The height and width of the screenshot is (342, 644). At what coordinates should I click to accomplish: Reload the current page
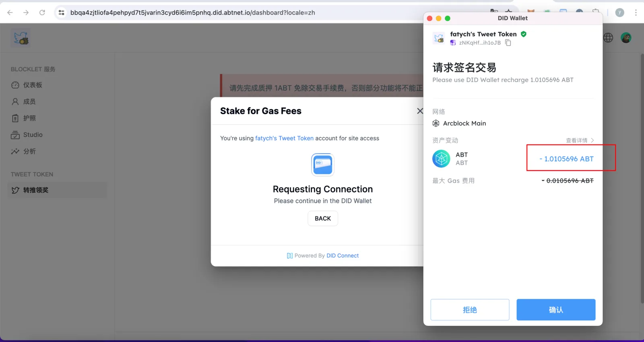click(x=42, y=12)
